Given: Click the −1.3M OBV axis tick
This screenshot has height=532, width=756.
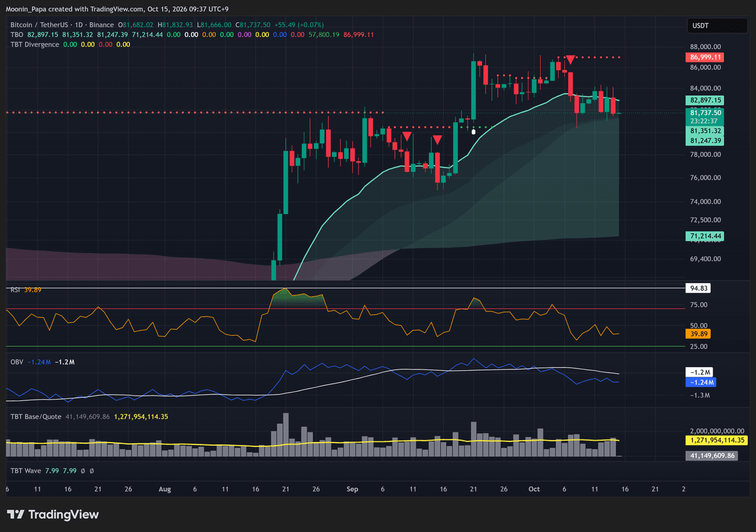Looking at the screenshot, I should [x=701, y=395].
